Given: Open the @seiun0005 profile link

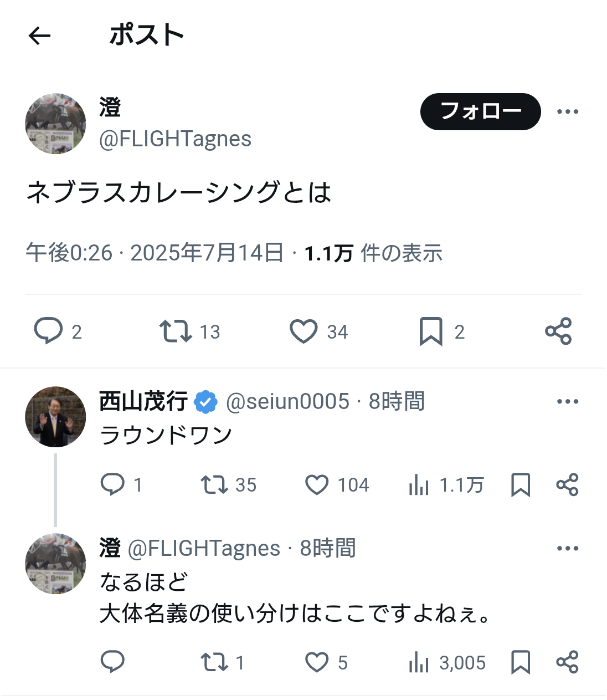Looking at the screenshot, I should coord(287,401).
